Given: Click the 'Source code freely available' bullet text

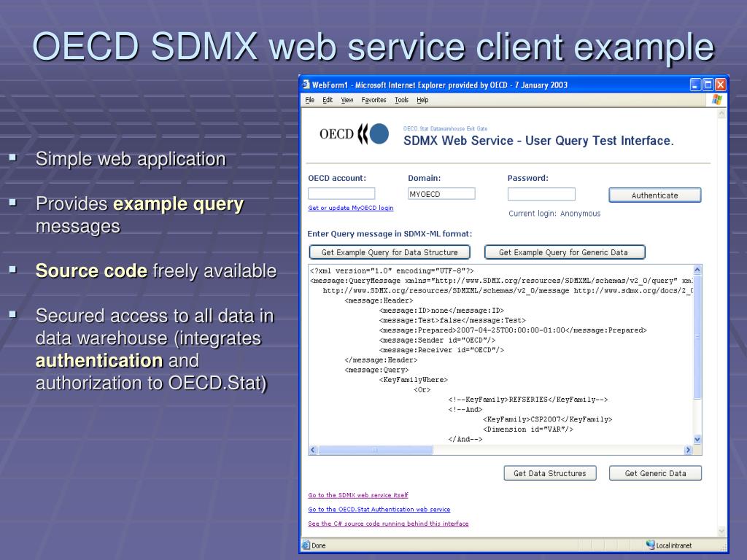Looking at the screenshot, I should (156, 271).
